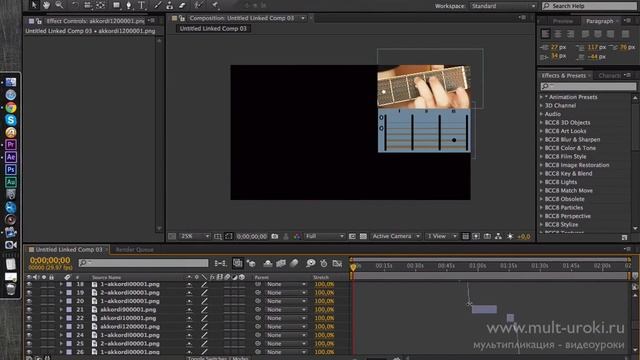Select the Roto Brush tool
Screen dimensions: 640x360
[x=199, y=5]
